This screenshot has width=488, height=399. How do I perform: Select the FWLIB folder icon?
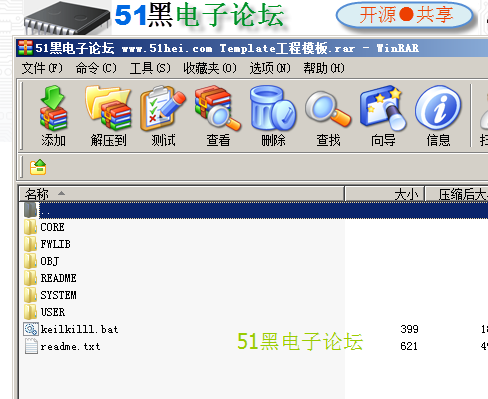pos(30,244)
